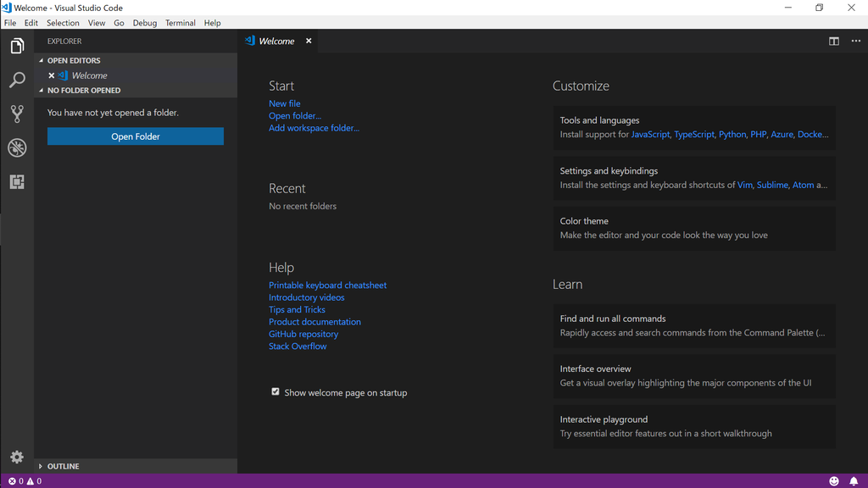The width and height of the screenshot is (868, 488).
Task: Open the Color theme card
Action: coord(694,229)
